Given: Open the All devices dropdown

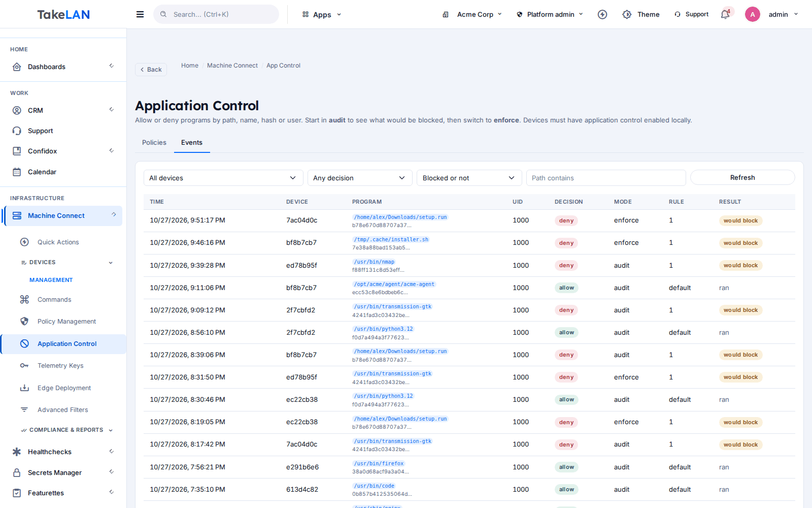Looking at the screenshot, I should [x=223, y=178].
